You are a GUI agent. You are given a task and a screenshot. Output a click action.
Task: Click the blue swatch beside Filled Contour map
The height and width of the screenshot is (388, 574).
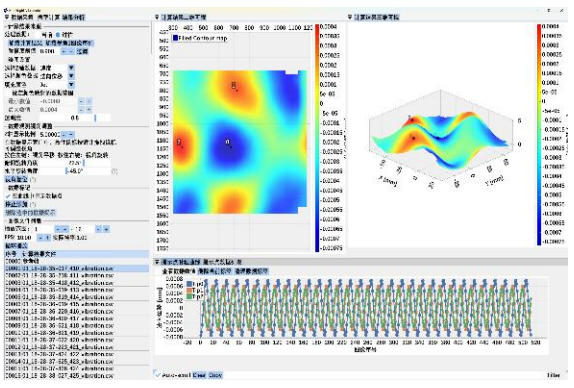(175, 38)
